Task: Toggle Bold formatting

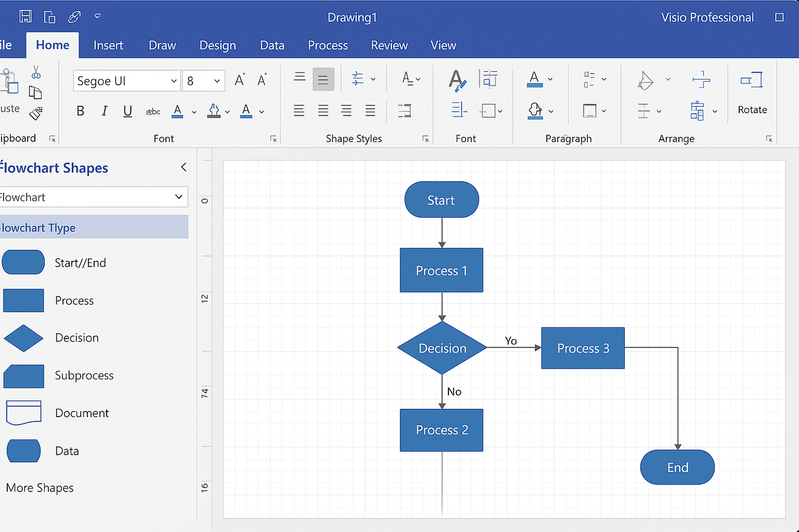Action: [80, 111]
